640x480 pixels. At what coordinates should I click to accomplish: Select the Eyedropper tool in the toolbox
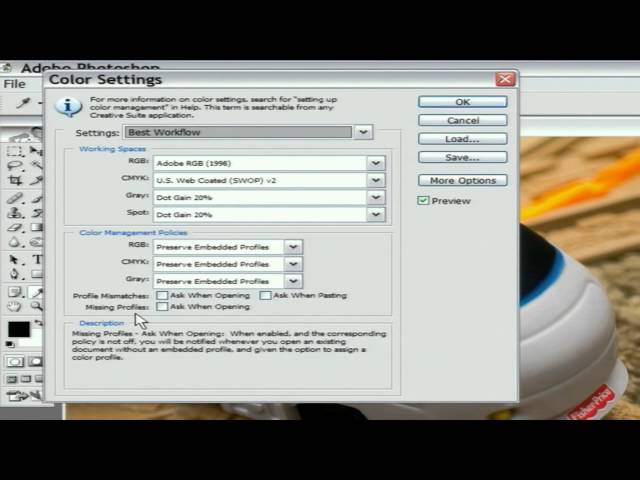(x=37, y=292)
